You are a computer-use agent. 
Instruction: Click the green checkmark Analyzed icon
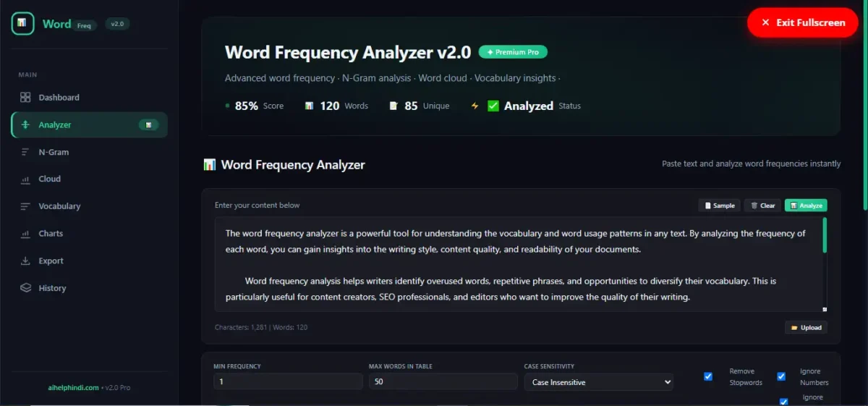[x=493, y=106]
